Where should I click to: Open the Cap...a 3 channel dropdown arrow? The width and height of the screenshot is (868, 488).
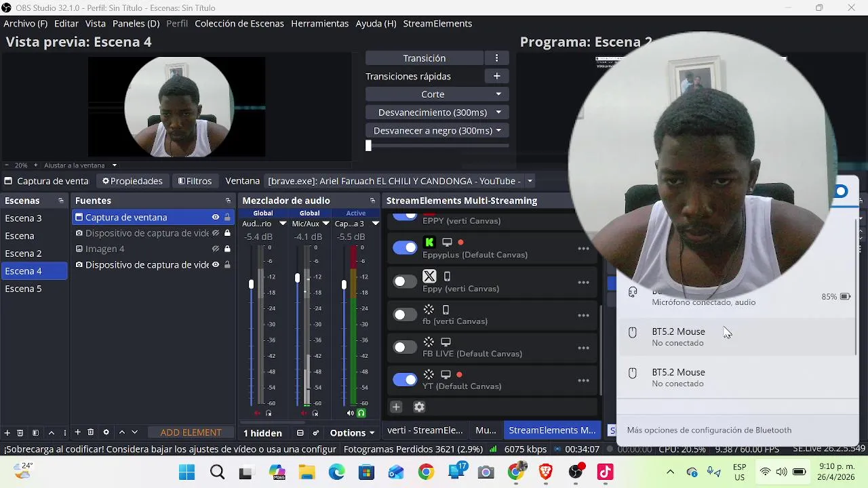pyautogui.click(x=375, y=223)
